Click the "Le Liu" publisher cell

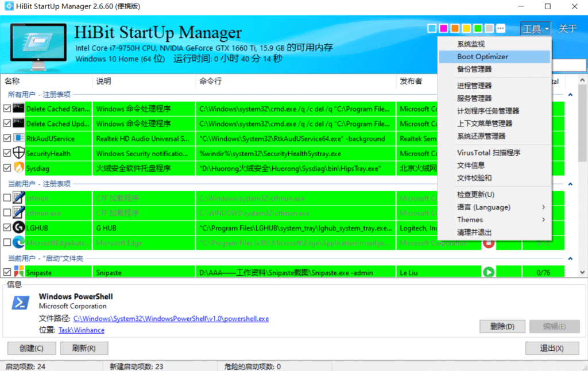(x=438, y=272)
